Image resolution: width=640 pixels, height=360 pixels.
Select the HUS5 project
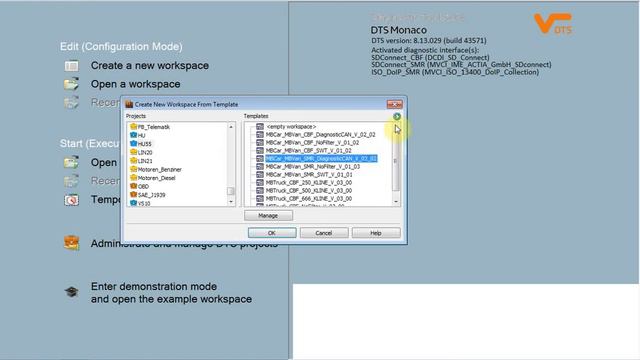(x=144, y=144)
